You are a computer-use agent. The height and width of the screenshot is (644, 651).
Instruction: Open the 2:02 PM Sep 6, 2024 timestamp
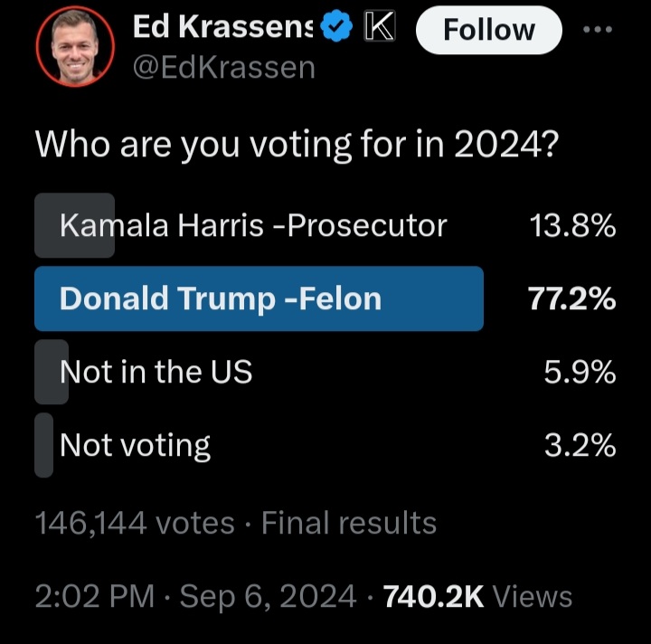[195, 597]
